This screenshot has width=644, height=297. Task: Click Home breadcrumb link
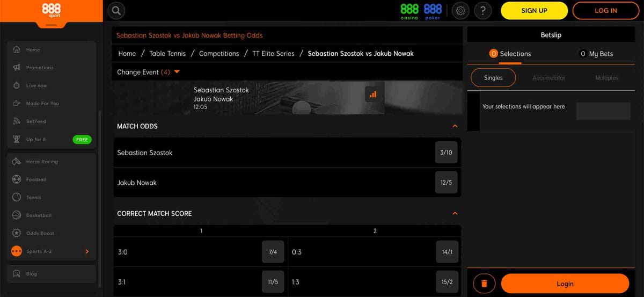point(127,53)
